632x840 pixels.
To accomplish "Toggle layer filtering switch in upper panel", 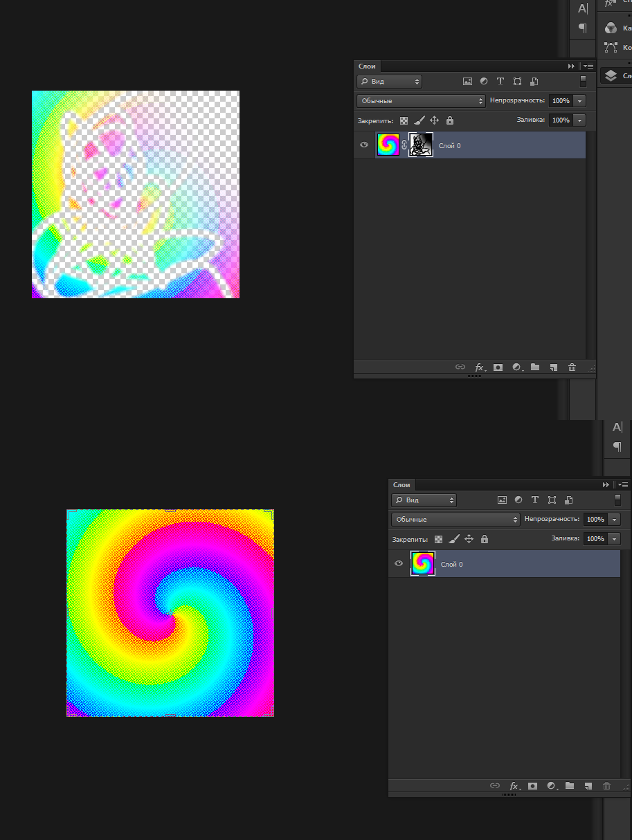I will (583, 81).
